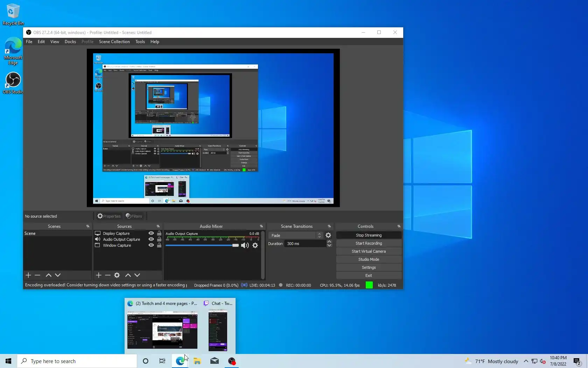Click the Audio Output Capture volume slider
The image size is (588, 368).
coord(202,245)
